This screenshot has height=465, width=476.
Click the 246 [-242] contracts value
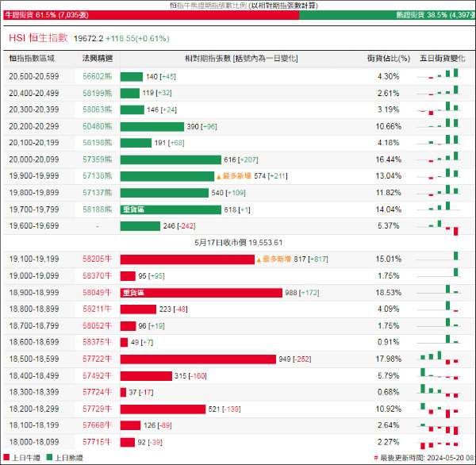pos(179,226)
